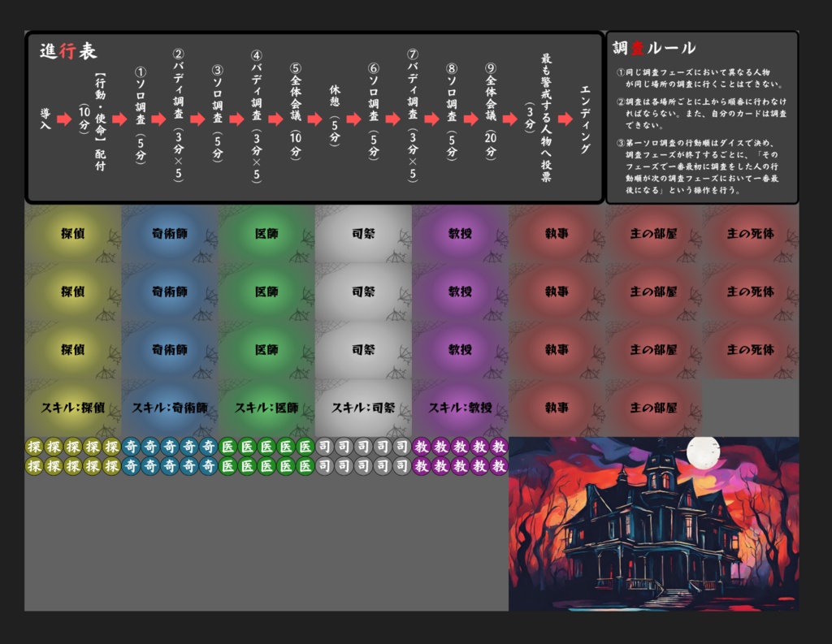The image size is (832, 644).
Task: Select the ②バディ調査 (3分×5) step
Action: 178,115
